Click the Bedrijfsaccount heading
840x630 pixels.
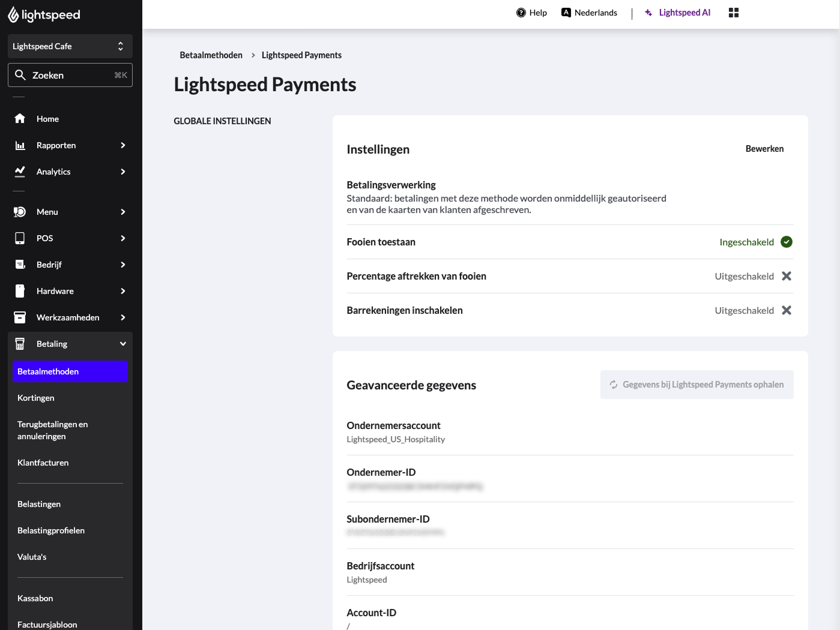(x=381, y=566)
